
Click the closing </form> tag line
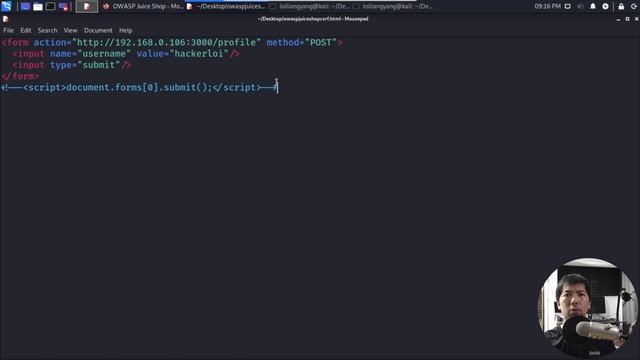(x=20, y=76)
